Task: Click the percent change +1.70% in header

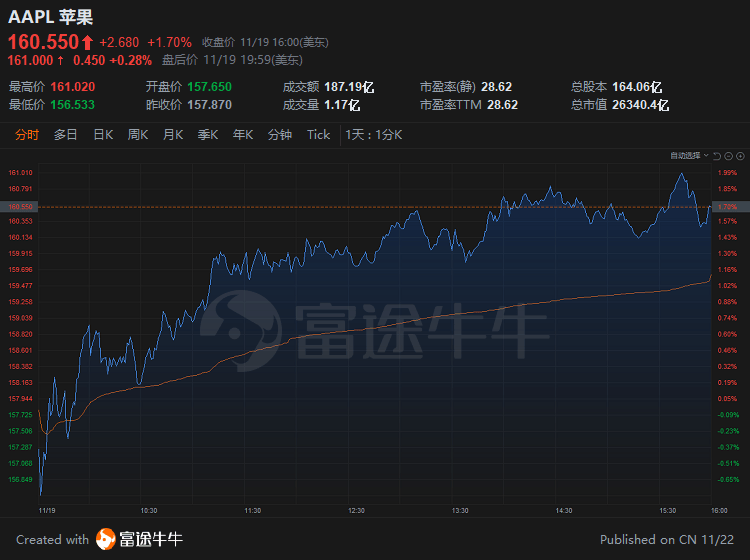Action: [169, 43]
